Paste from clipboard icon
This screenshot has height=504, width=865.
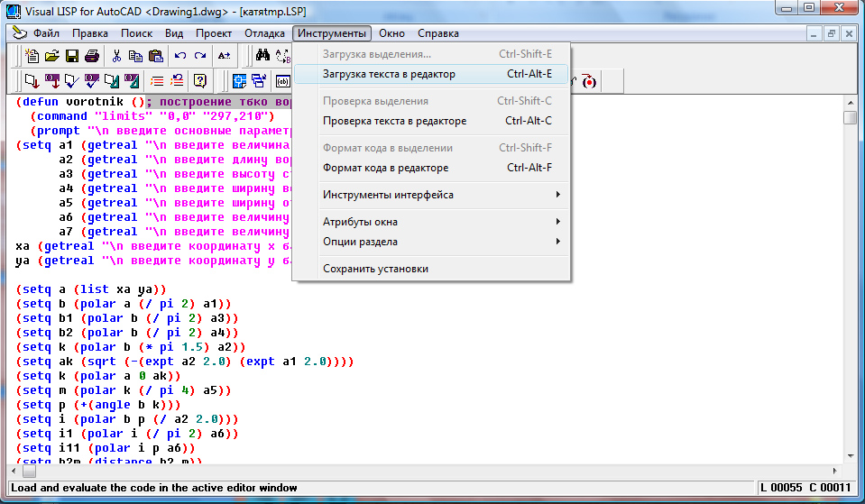[156, 55]
